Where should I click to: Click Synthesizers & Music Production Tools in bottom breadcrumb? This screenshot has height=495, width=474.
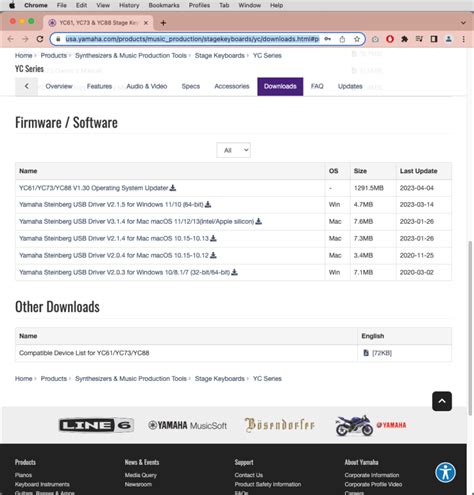click(x=131, y=378)
